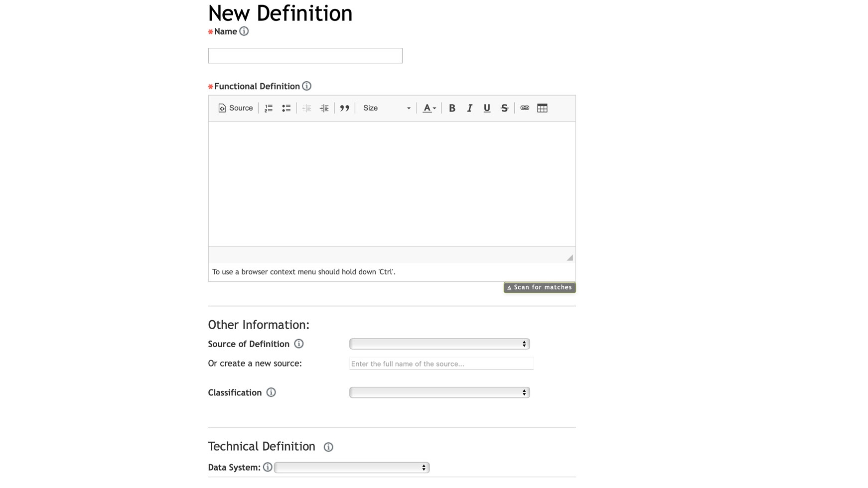The height and width of the screenshot is (488, 868).
Task: Insert a hyperlink using the link icon
Action: point(525,108)
